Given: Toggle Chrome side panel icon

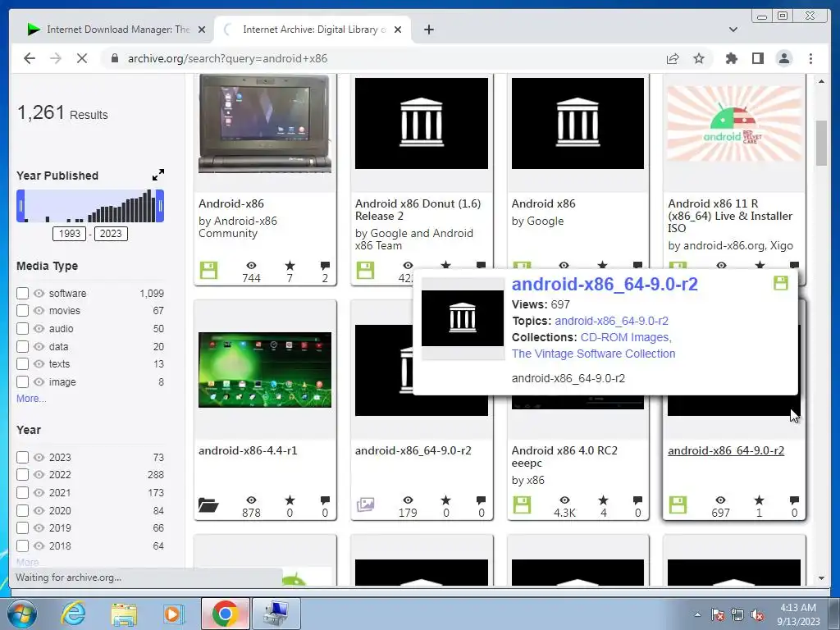Looking at the screenshot, I should [x=757, y=58].
